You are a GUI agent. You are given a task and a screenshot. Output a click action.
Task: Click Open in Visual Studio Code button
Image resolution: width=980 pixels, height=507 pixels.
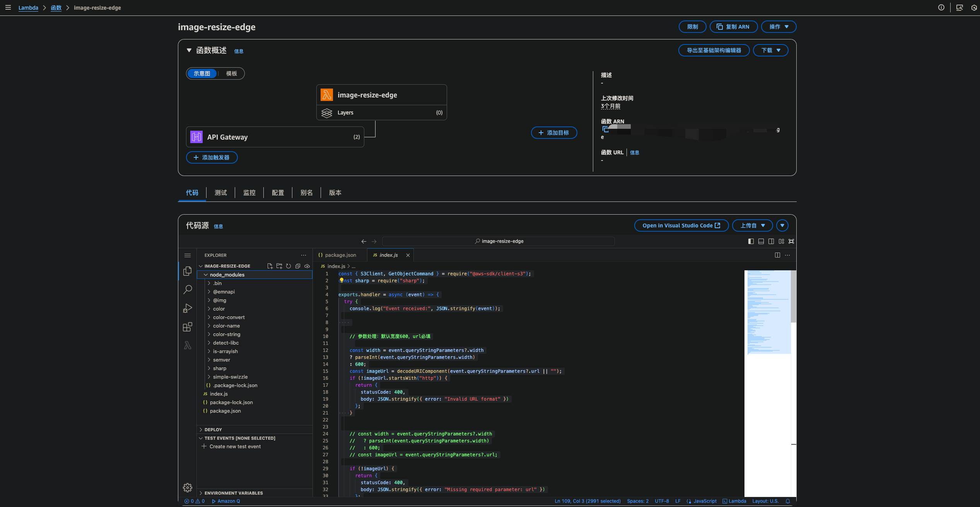(x=681, y=225)
